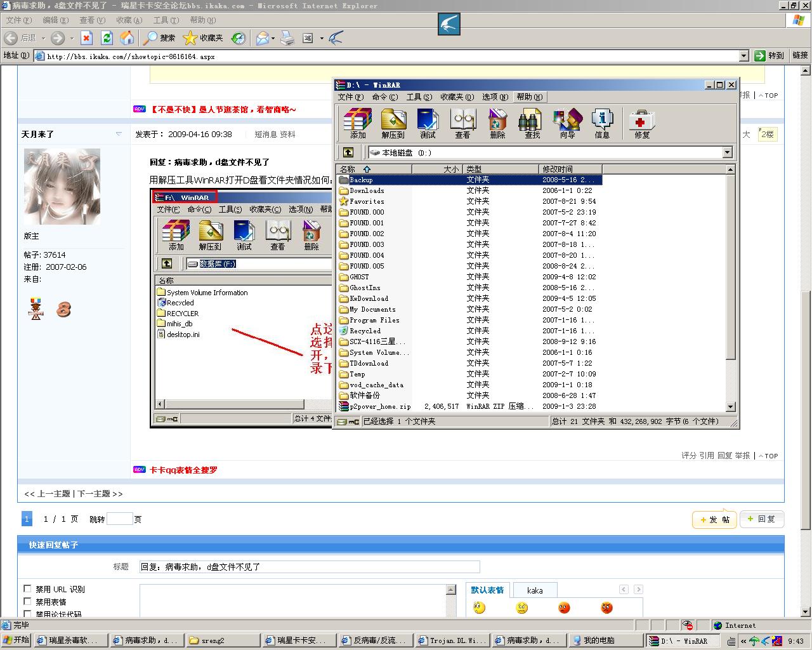The width and height of the screenshot is (812, 650).
Task: Click the 天月来了 avatar picture
Action: coord(62,186)
